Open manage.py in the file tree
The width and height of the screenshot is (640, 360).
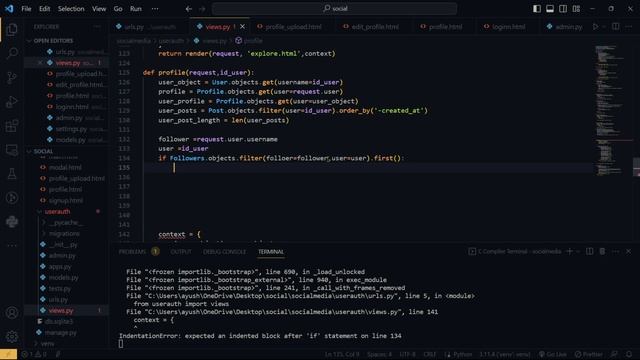pyautogui.click(x=60, y=333)
